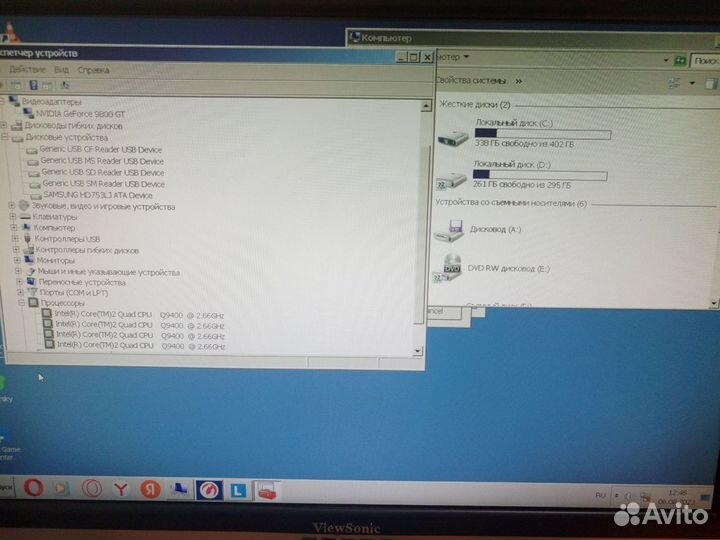Click the outlined Opera icon in taskbar
Viewport: 720px width, 540px height.
92,488
